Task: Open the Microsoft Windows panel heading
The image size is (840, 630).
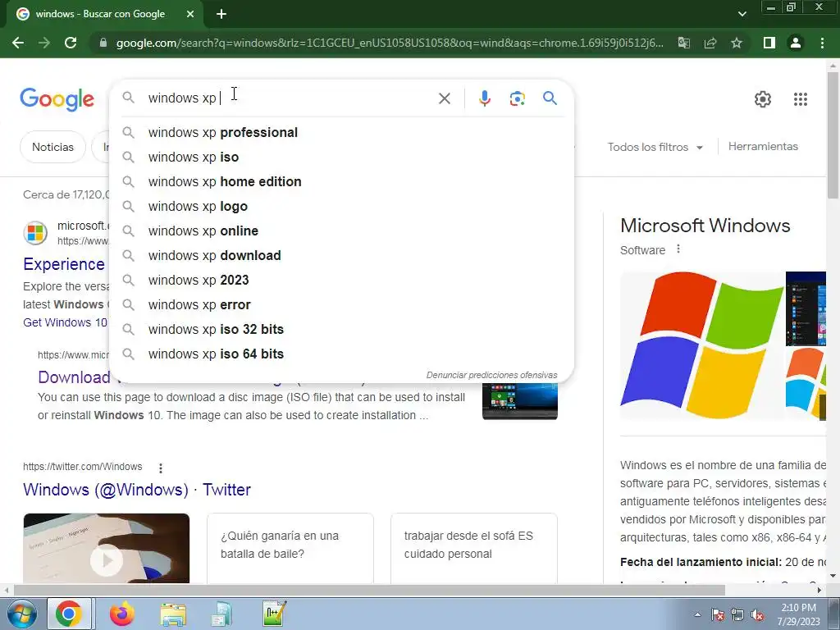Action: click(x=705, y=226)
